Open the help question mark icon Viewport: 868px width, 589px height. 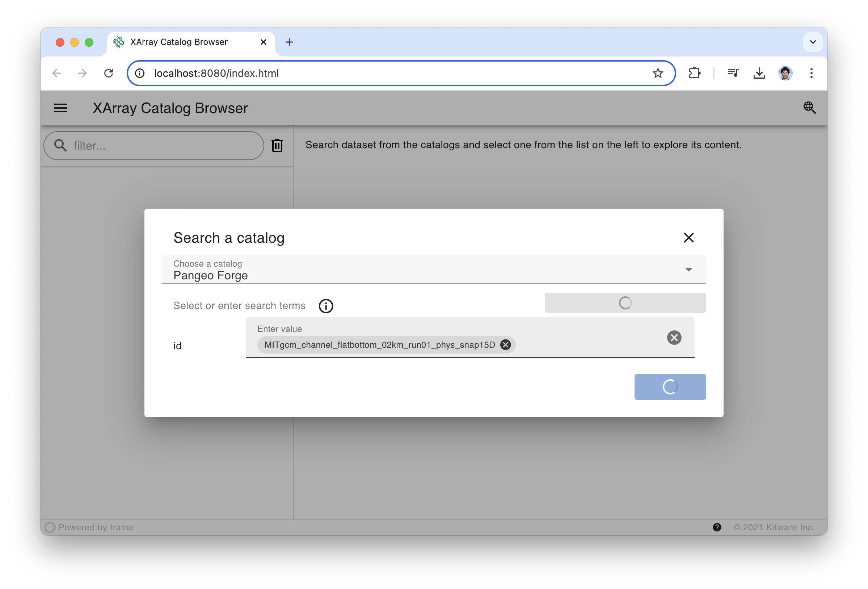tap(717, 527)
